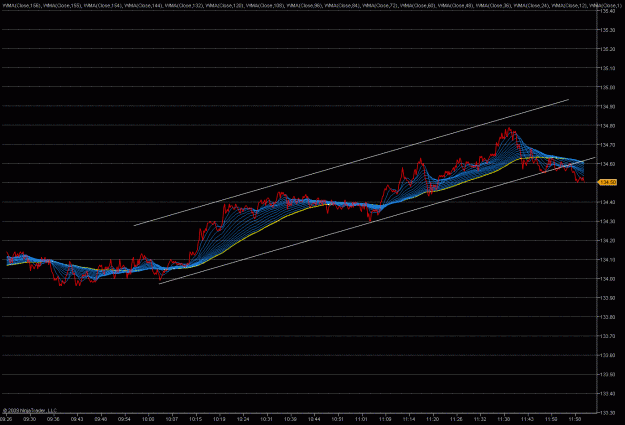Click the 10:15 time axis label

(195, 419)
